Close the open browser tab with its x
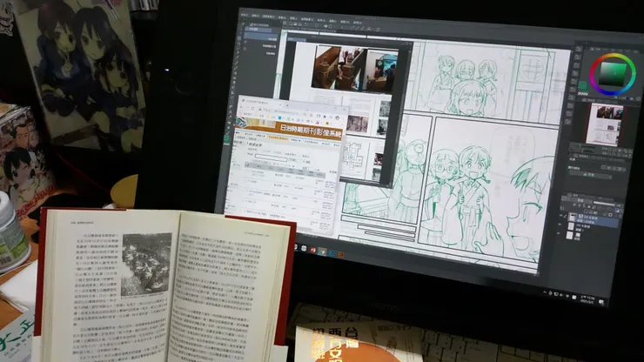 [x=280, y=104]
